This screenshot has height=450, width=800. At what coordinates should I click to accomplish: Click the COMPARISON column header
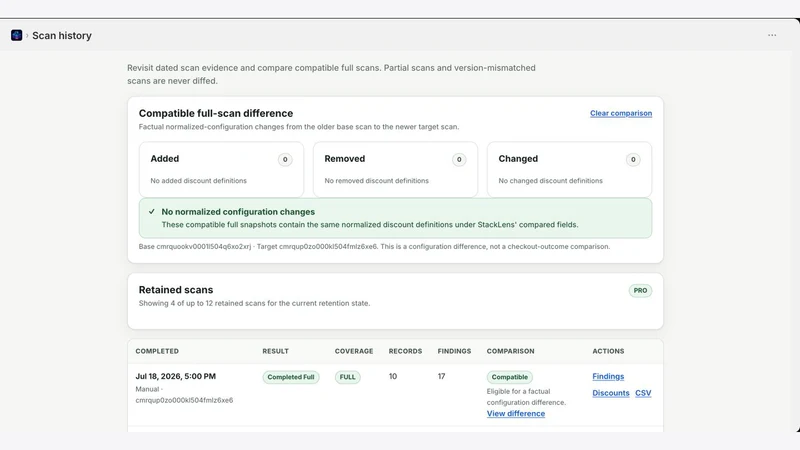[510, 351]
